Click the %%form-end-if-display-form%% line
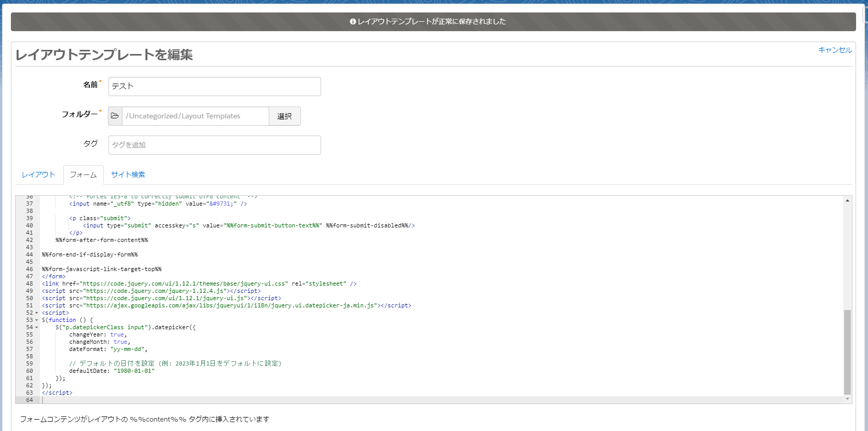Screen dimensions: 868x431 click(90, 254)
